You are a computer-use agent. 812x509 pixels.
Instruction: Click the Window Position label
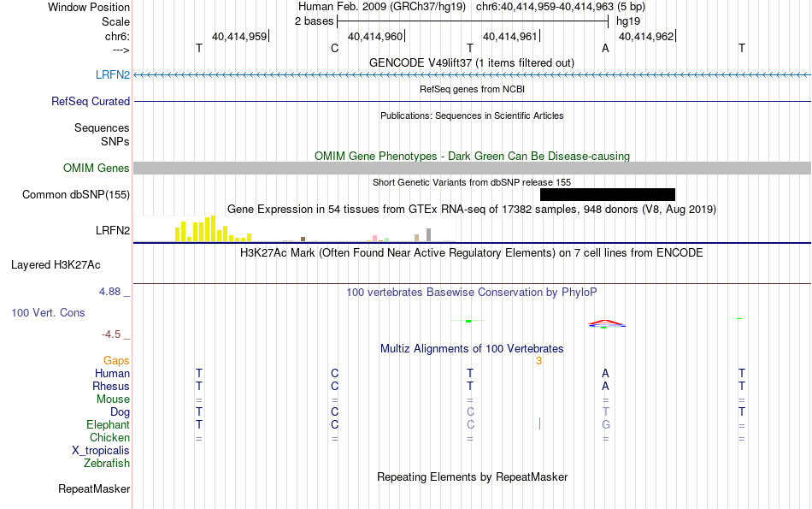pos(89,7)
